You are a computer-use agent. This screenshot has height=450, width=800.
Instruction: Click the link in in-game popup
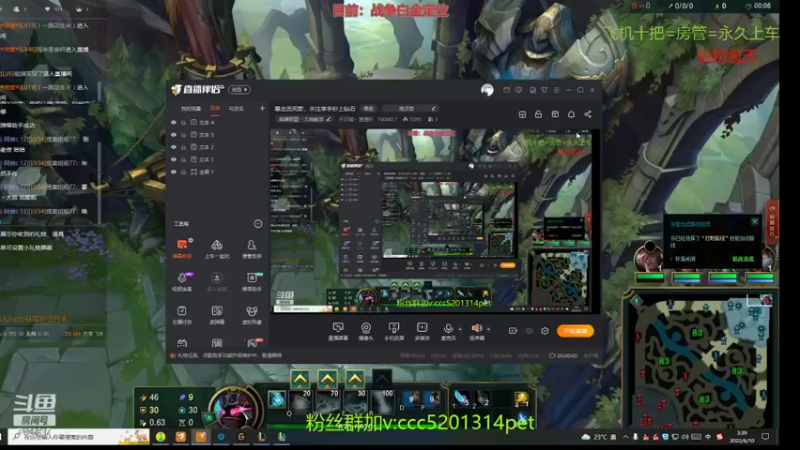tap(743, 259)
